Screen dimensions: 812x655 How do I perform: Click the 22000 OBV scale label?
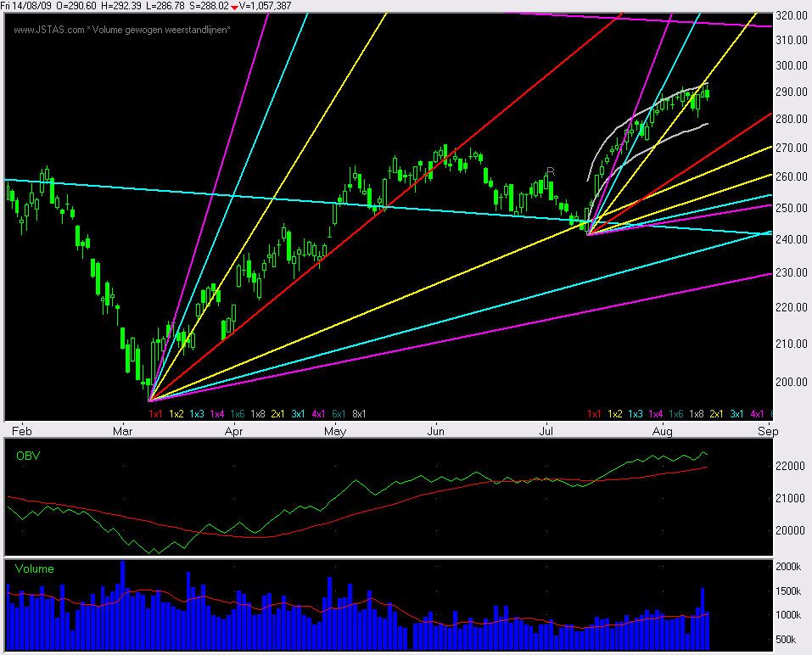coord(792,467)
